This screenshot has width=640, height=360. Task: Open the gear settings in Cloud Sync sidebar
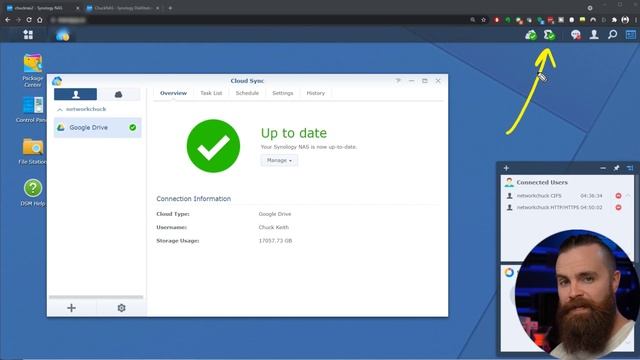tap(121, 308)
